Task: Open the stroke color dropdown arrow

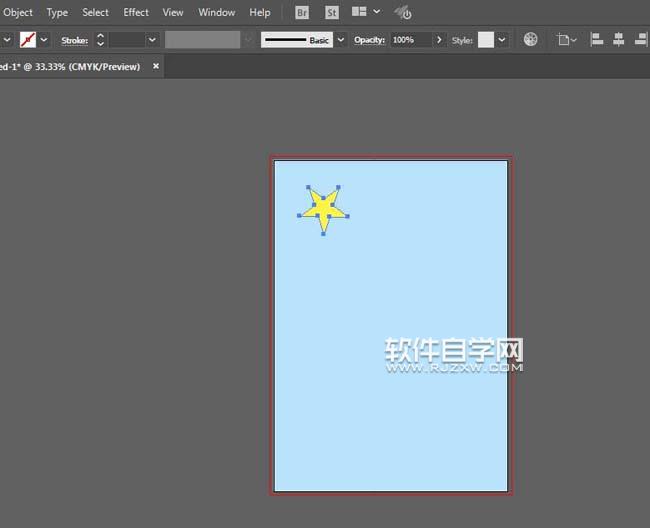Action: point(44,40)
